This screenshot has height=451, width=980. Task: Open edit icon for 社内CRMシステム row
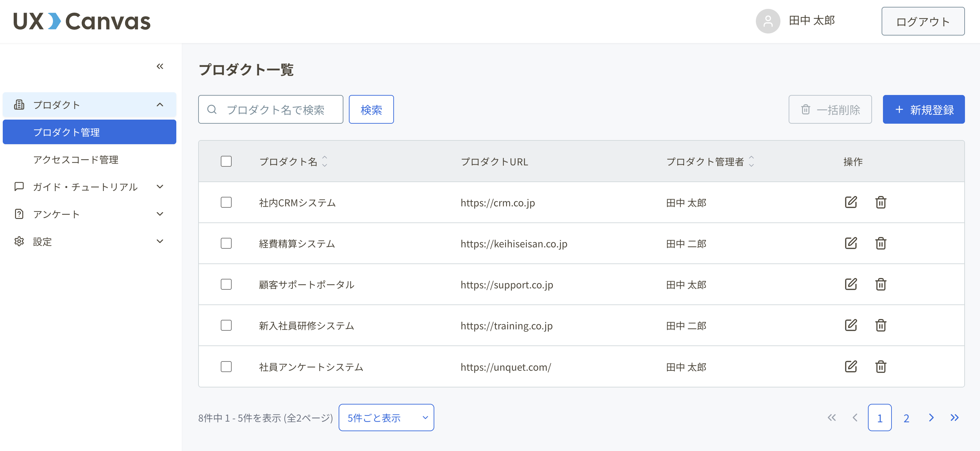pos(851,202)
